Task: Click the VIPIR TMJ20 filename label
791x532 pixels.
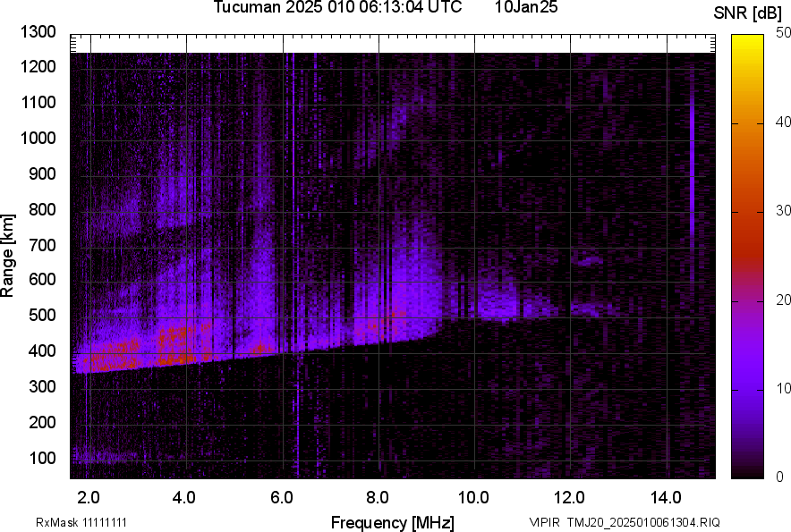Action: [x=624, y=522]
